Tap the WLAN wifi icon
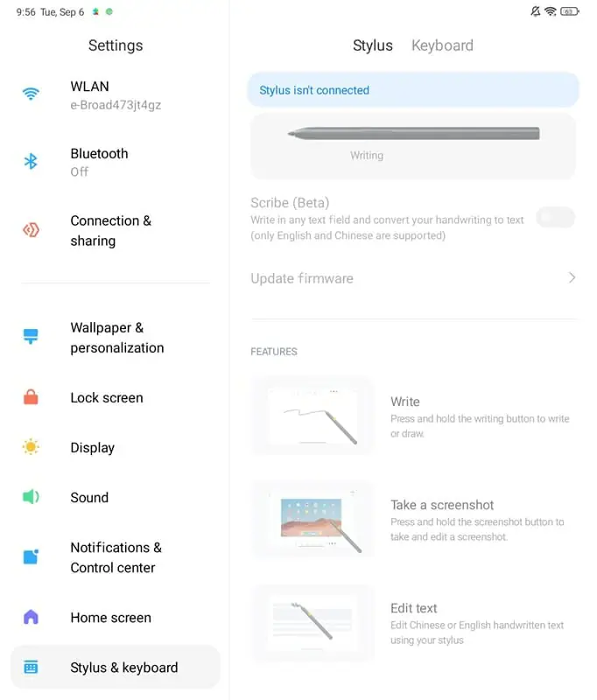 (x=32, y=94)
